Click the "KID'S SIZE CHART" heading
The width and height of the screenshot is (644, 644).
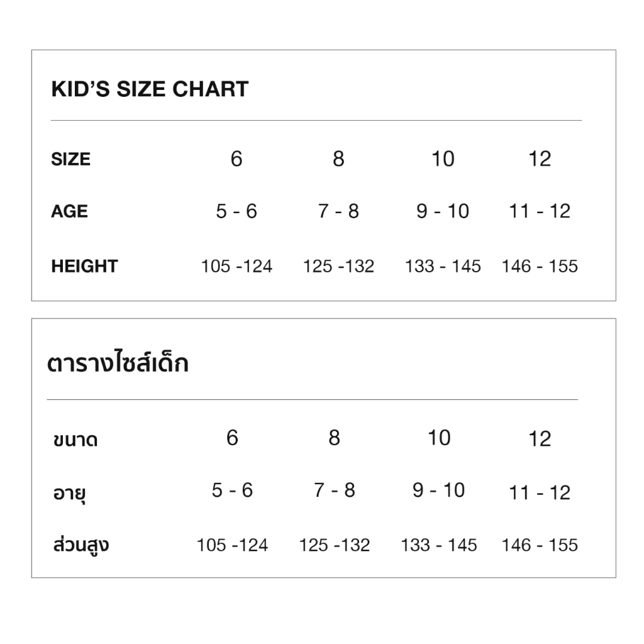click(x=150, y=89)
